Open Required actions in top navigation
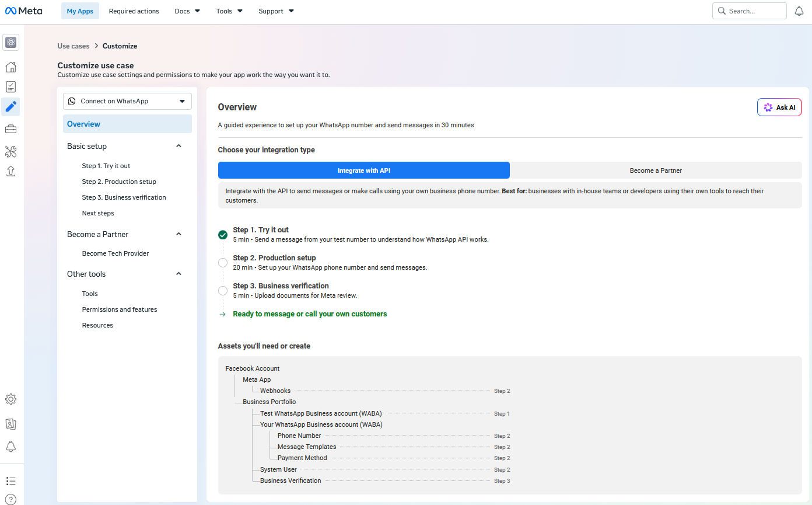 [134, 11]
